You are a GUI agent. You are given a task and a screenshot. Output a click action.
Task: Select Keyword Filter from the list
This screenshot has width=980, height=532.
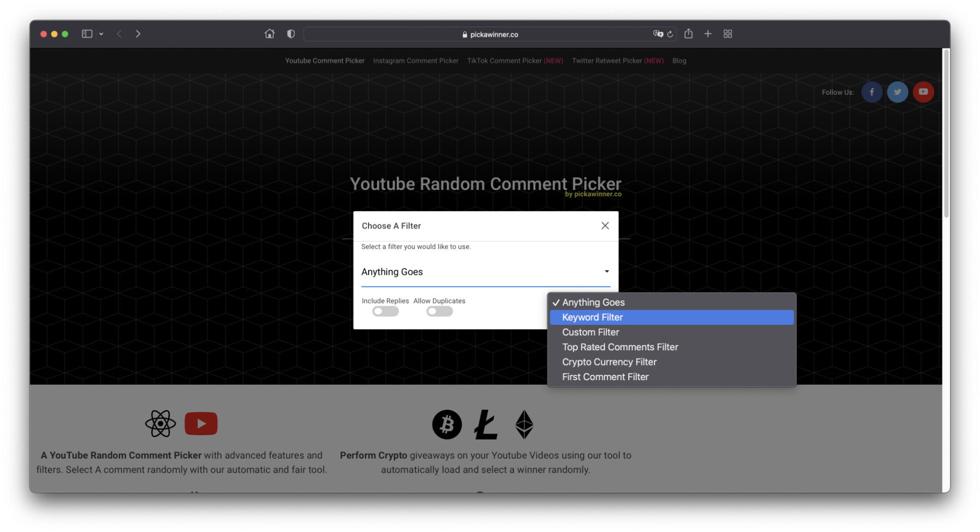click(592, 317)
